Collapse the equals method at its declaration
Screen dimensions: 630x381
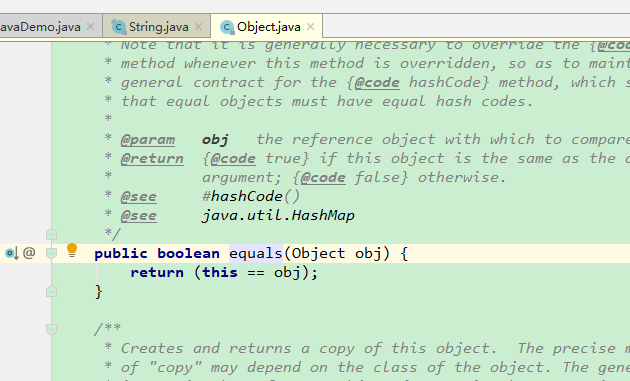click(51, 253)
